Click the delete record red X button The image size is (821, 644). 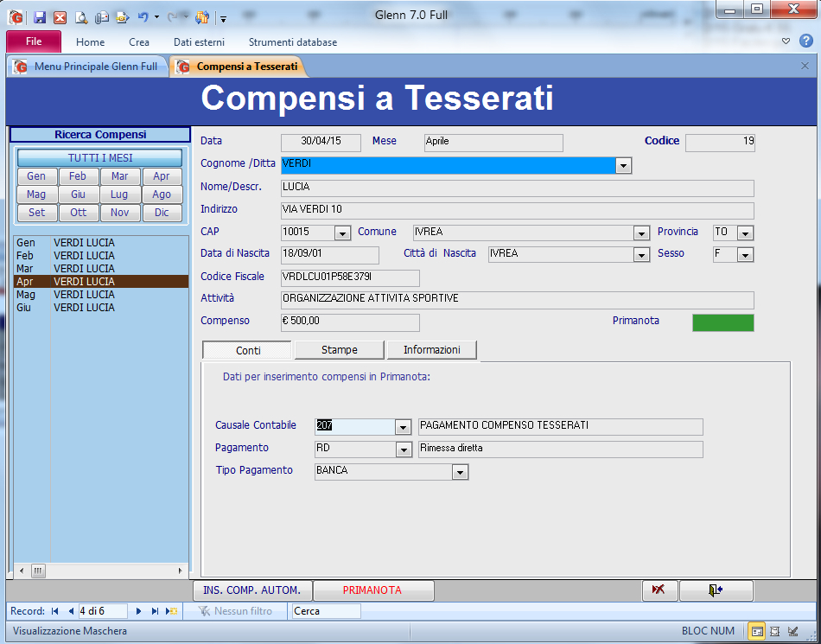point(659,590)
